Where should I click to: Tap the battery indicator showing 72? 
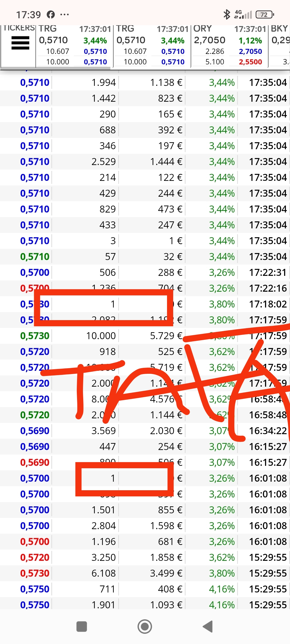click(x=265, y=14)
